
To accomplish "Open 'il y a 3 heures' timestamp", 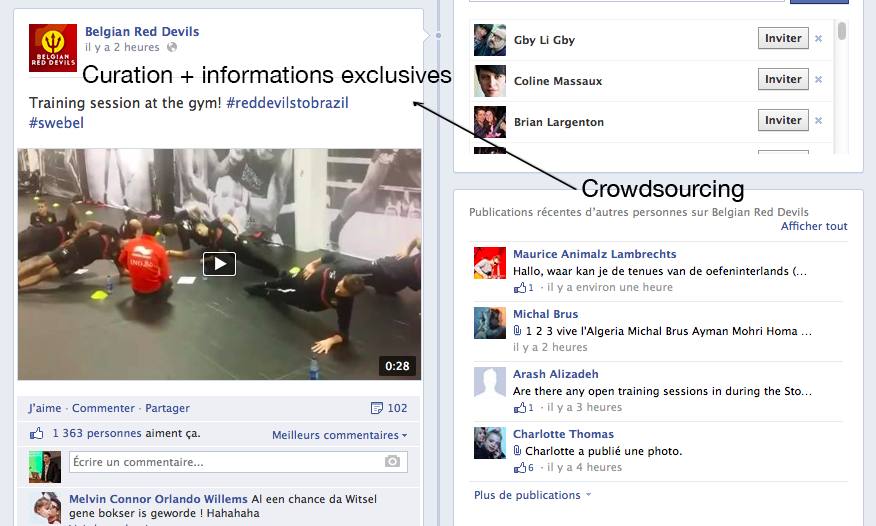I will [584, 408].
